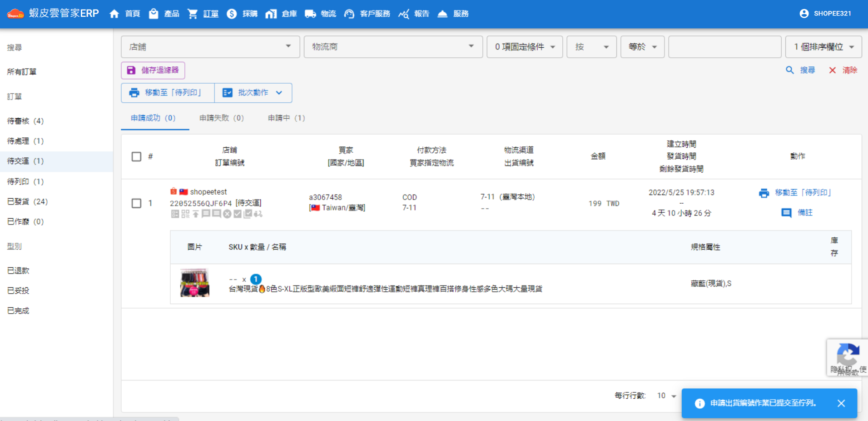Select 待列印 (1) in the sidebar
Viewport: 868px width, 421px height.
(x=56, y=181)
